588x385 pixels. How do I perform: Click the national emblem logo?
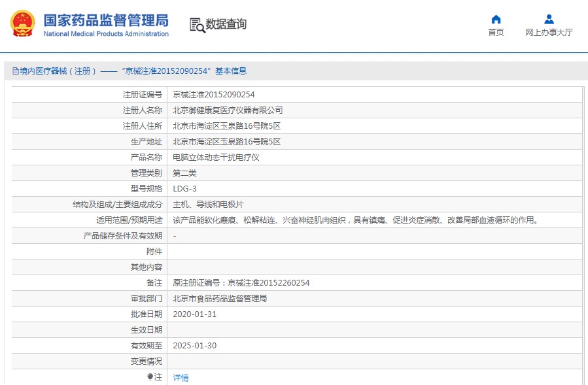tap(23, 24)
